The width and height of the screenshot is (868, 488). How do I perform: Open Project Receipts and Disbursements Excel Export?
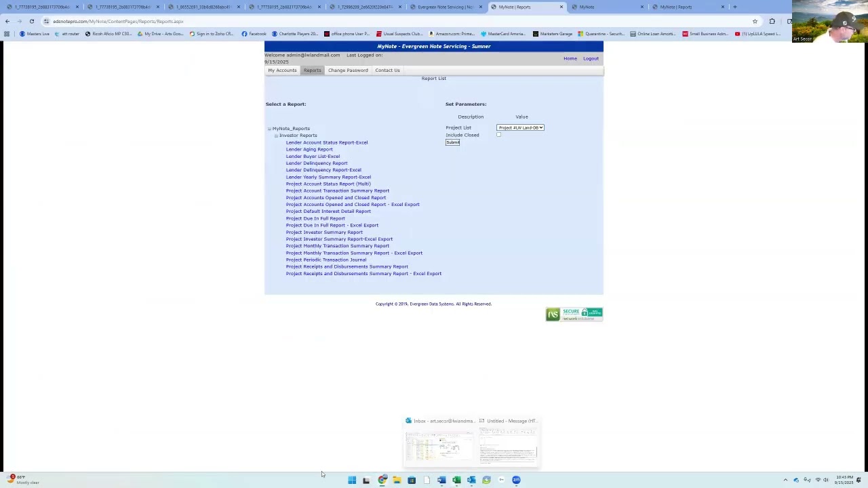click(363, 273)
